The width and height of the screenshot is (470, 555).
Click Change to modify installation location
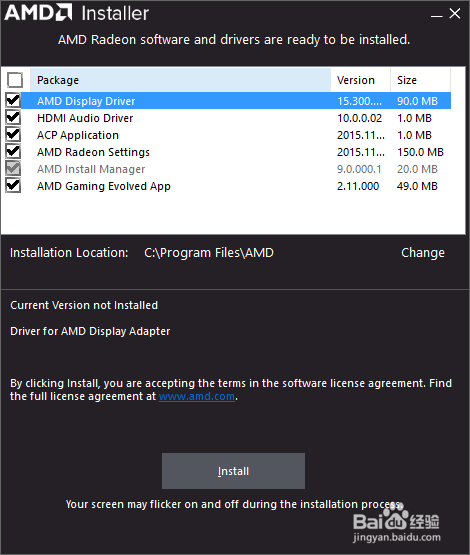tap(423, 253)
